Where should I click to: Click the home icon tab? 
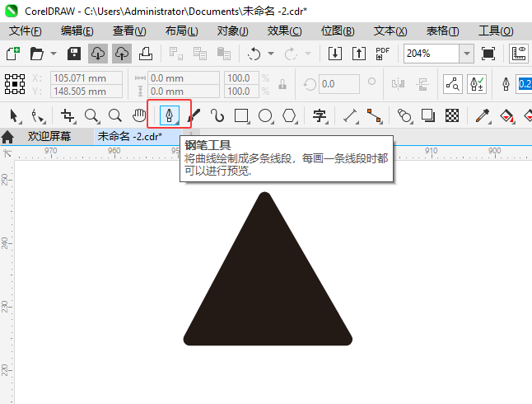click(x=7, y=137)
